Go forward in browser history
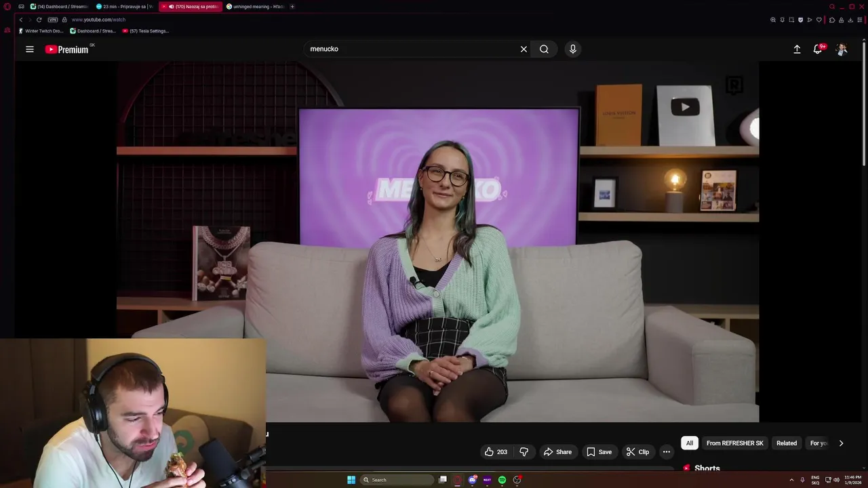Viewport: 868px width, 488px height. [x=30, y=20]
